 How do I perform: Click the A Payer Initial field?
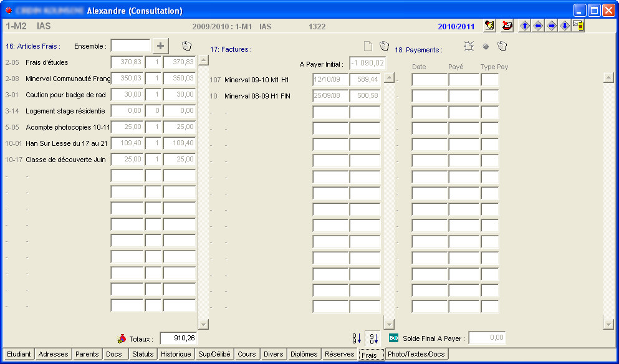click(368, 64)
